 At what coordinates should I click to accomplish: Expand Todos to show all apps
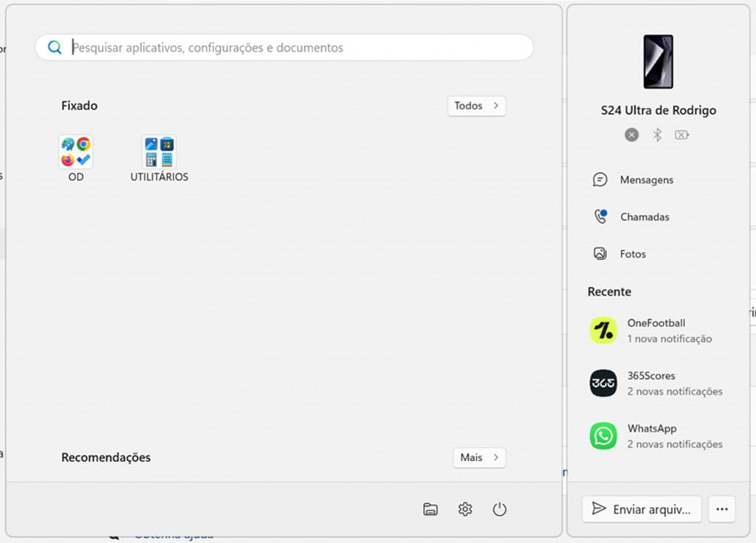click(476, 106)
